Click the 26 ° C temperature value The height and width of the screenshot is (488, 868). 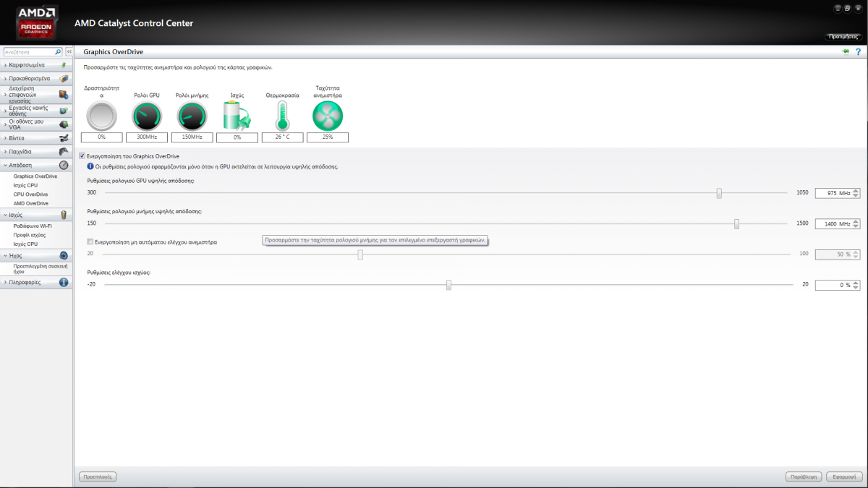pos(282,137)
